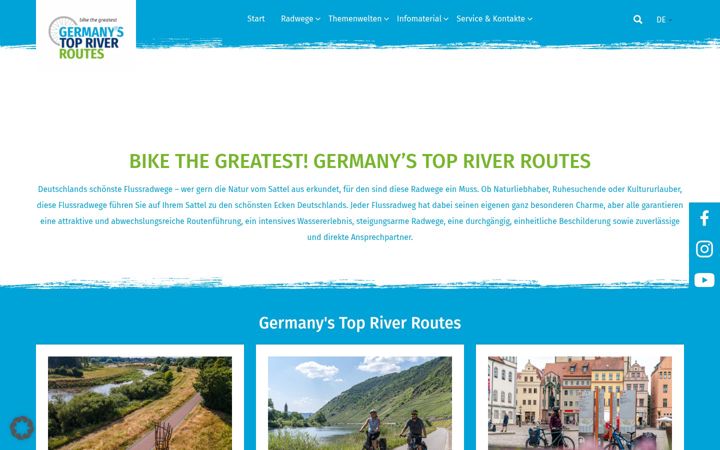Open the Themenwelten menu item
The width and height of the screenshot is (720, 450).
[x=355, y=19]
